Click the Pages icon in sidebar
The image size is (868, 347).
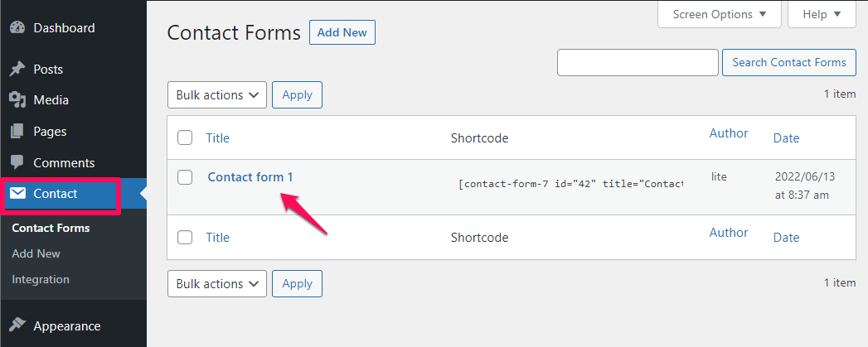coord(17,132)
